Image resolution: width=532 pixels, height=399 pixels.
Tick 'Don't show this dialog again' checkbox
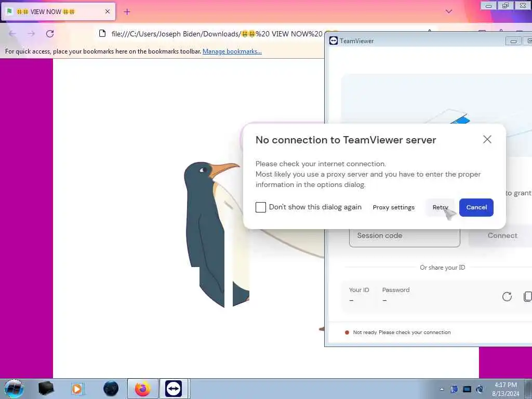261,207
